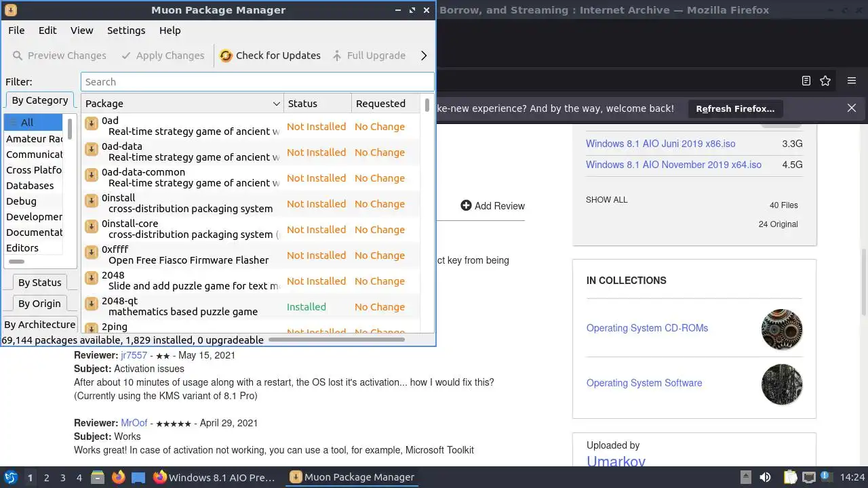Click Add Review in Firefox page
This screenshot has height=488, width=868.
click(x=492, y=206)
